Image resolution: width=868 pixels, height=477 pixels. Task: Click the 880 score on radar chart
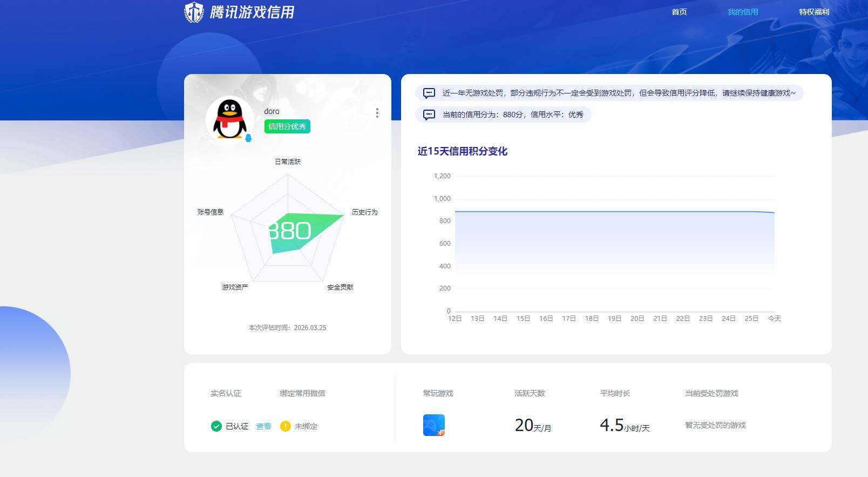(290, 231)
